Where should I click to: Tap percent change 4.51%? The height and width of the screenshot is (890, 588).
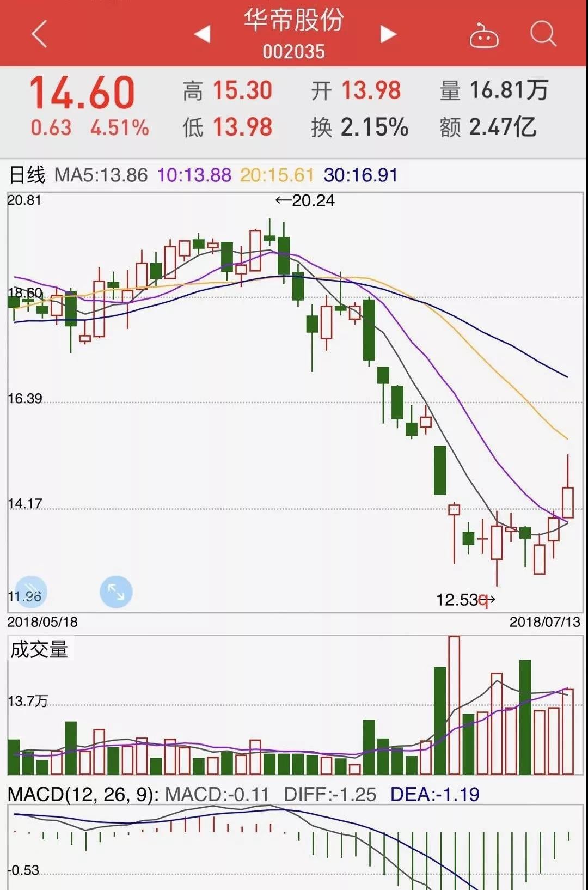[120, 128]
